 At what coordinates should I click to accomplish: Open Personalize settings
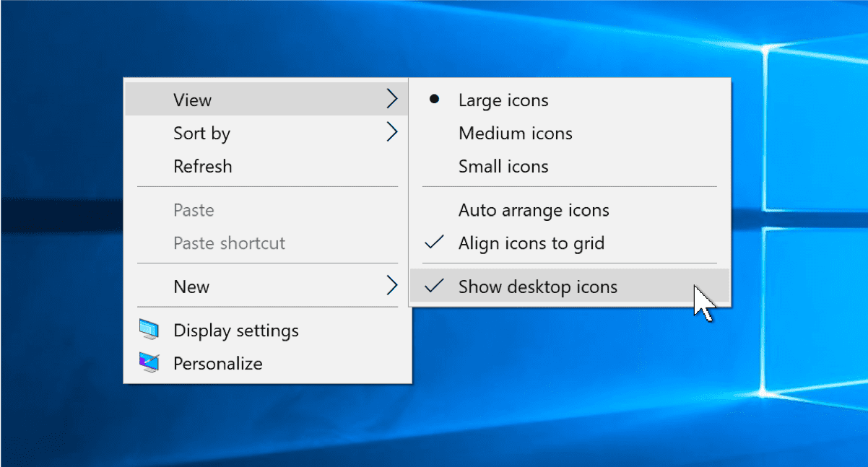[217, 363]
